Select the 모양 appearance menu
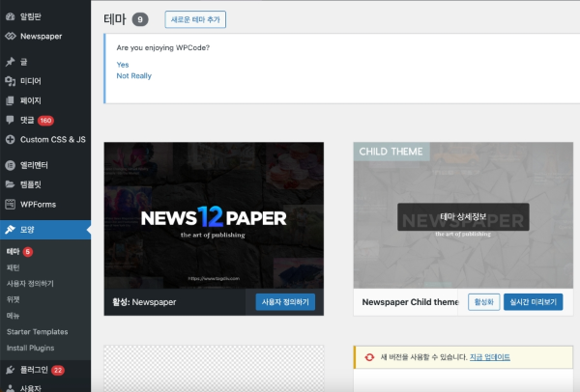580x392 pixels. click(45, 230)
